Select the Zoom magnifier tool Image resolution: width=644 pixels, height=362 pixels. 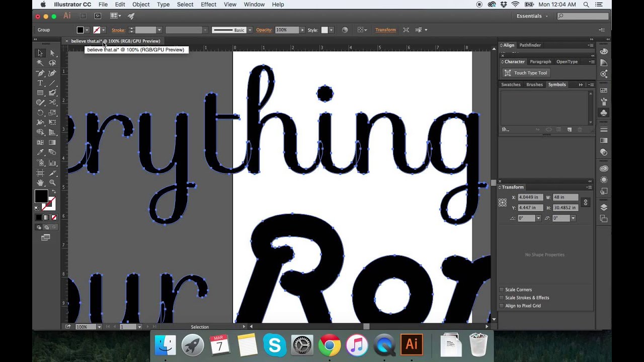[x=52, y=183]
